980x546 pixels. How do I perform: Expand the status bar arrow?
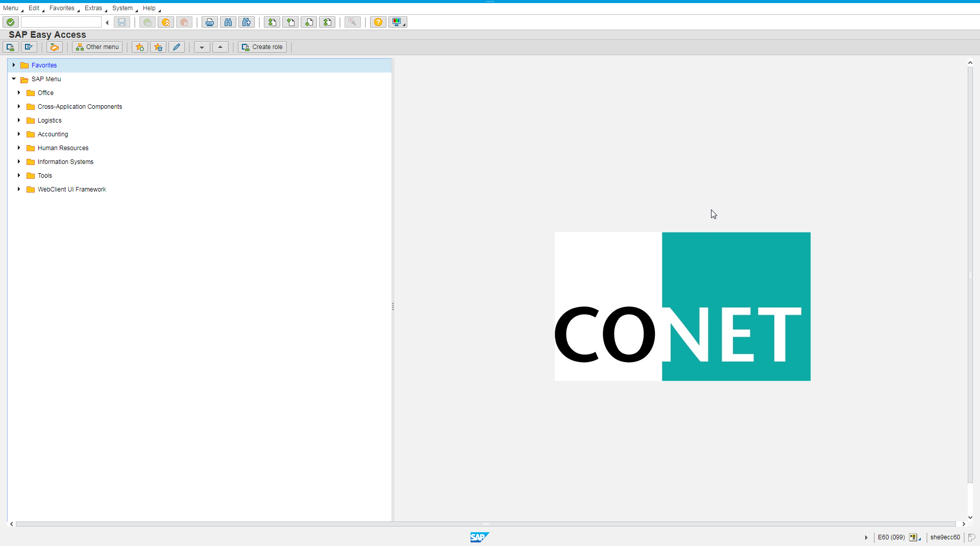pyautogui.click(x=866, y=537)
